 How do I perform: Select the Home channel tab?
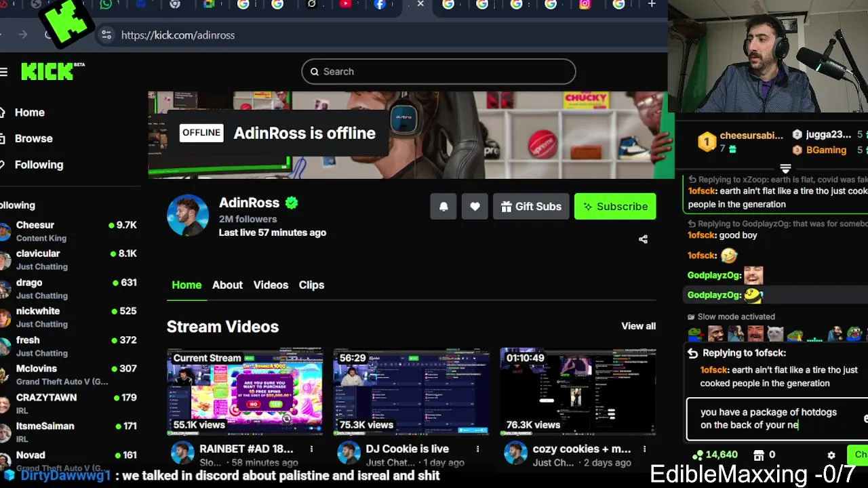tap(186, 285)
